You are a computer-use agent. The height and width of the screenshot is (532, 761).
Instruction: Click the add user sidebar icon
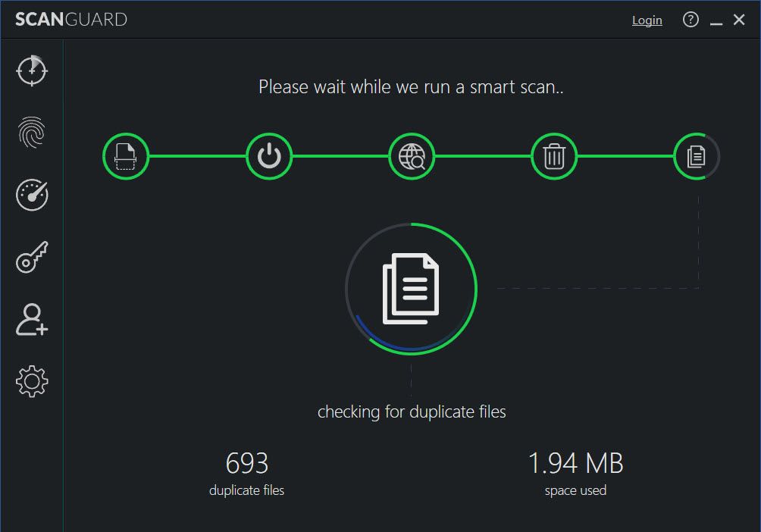(31, 321)
